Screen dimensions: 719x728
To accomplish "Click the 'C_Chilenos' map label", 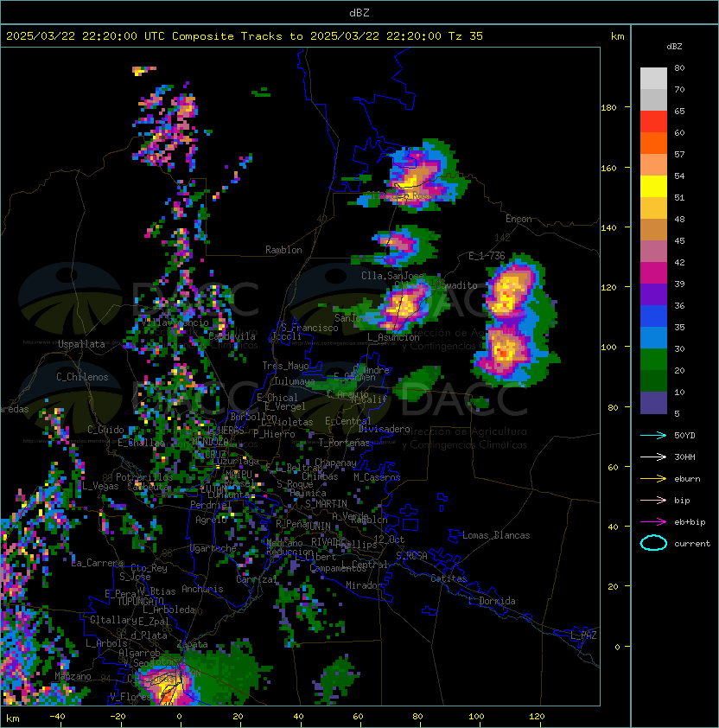I will point(82,377).
